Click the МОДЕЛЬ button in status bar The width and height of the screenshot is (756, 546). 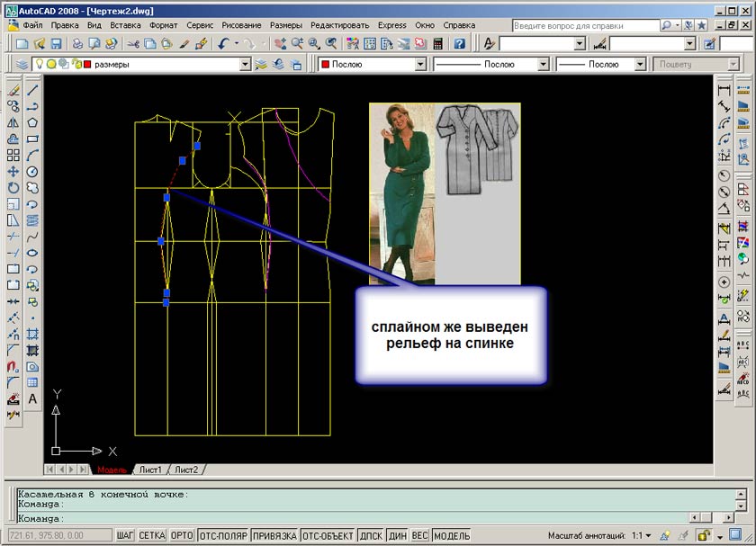(451, 536)
